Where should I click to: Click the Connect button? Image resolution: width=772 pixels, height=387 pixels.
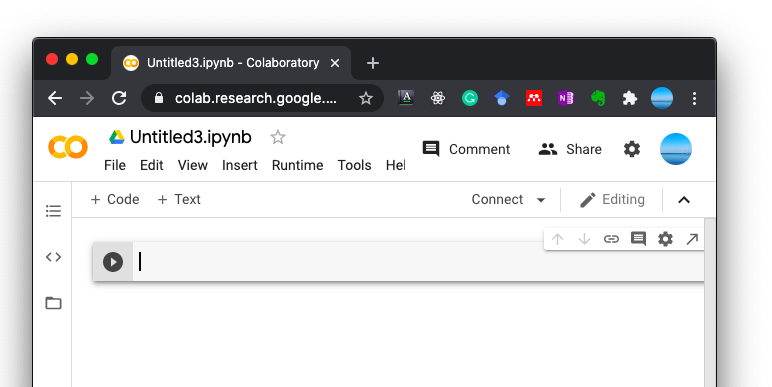pos(497,199)
